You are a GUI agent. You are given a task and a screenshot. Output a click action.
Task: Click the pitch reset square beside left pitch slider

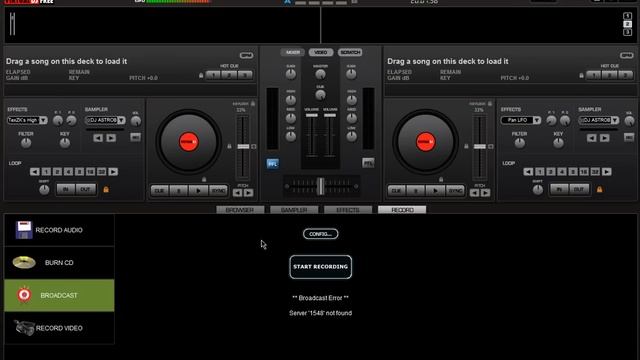[x=254, y=147]
